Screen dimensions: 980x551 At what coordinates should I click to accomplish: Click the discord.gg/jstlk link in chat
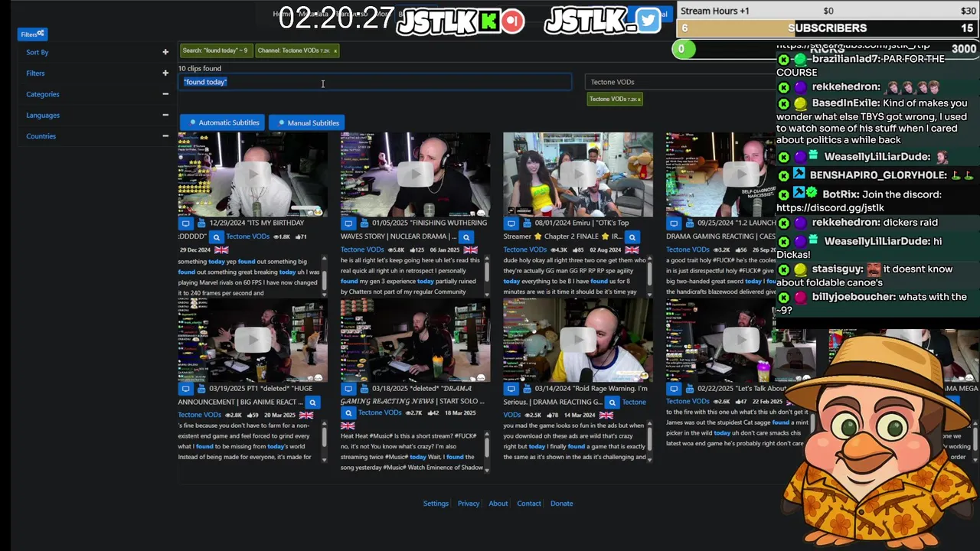[831, 208]
